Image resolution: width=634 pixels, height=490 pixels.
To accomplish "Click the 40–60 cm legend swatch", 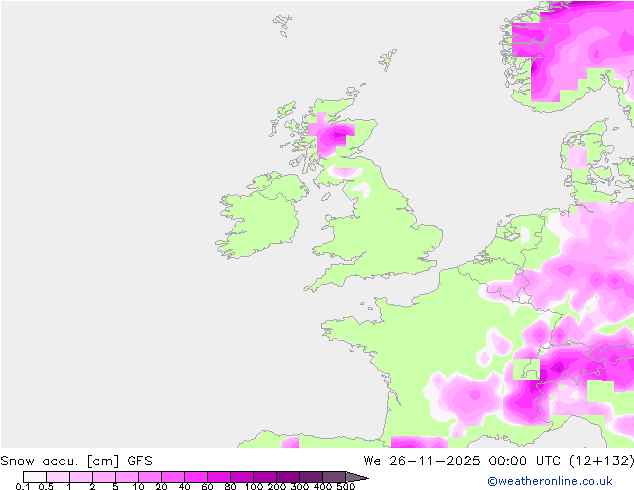I will [196, 477].
